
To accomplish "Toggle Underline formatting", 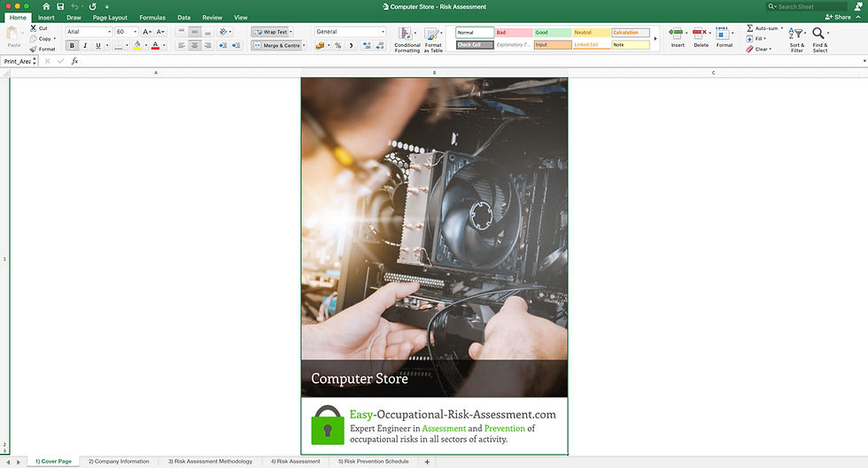I will pyautogui.click(x=98, y=45).
